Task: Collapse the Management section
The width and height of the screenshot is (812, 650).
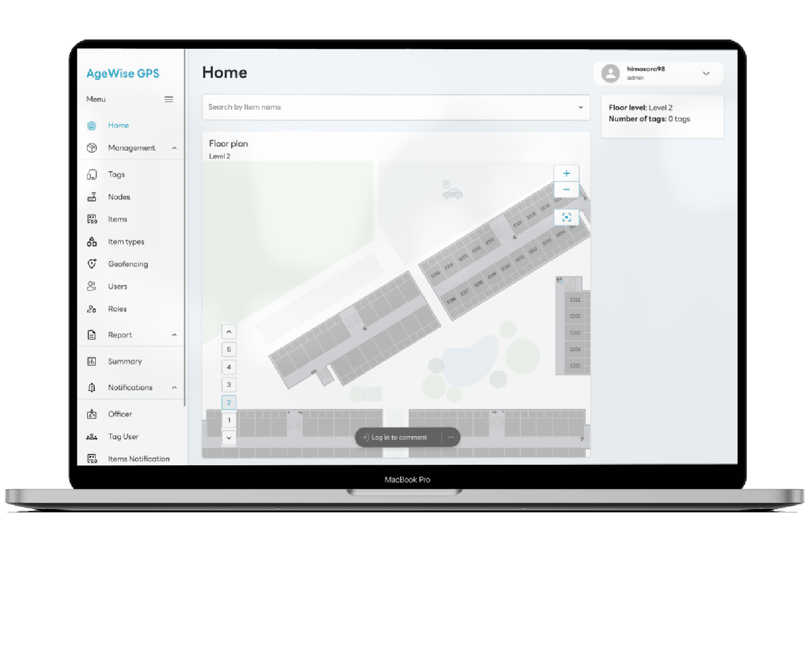Action: [x=174, y=148]
